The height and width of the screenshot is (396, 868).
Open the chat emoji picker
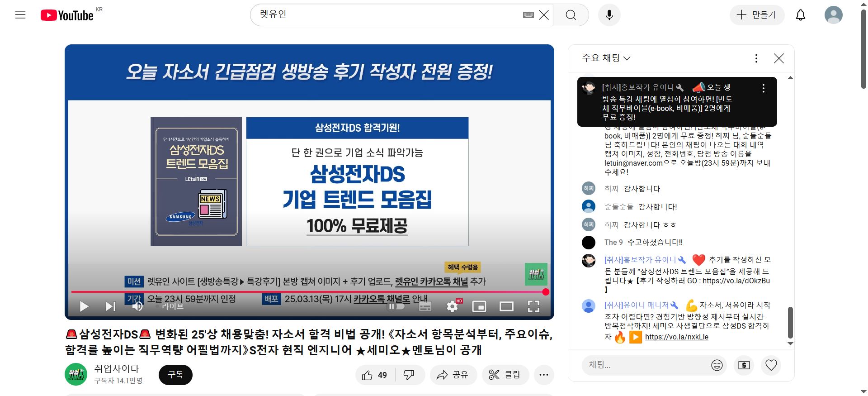pos(717,365)
